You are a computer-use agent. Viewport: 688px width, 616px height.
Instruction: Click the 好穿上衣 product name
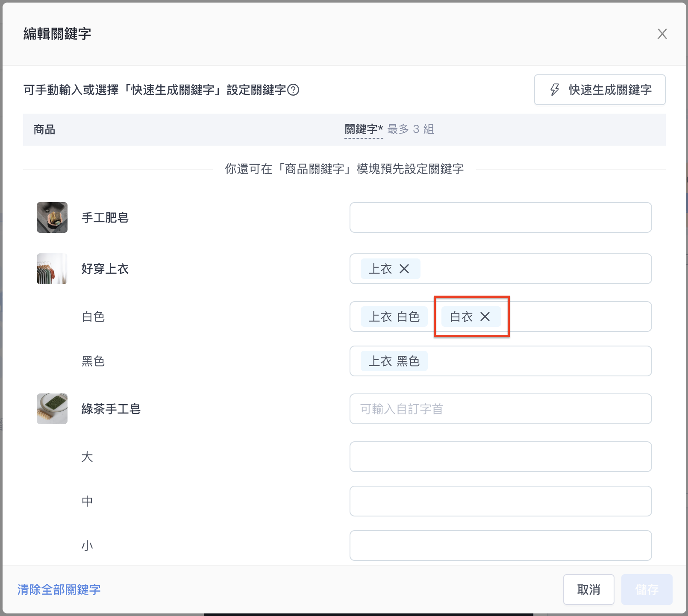tap(105, 269)
